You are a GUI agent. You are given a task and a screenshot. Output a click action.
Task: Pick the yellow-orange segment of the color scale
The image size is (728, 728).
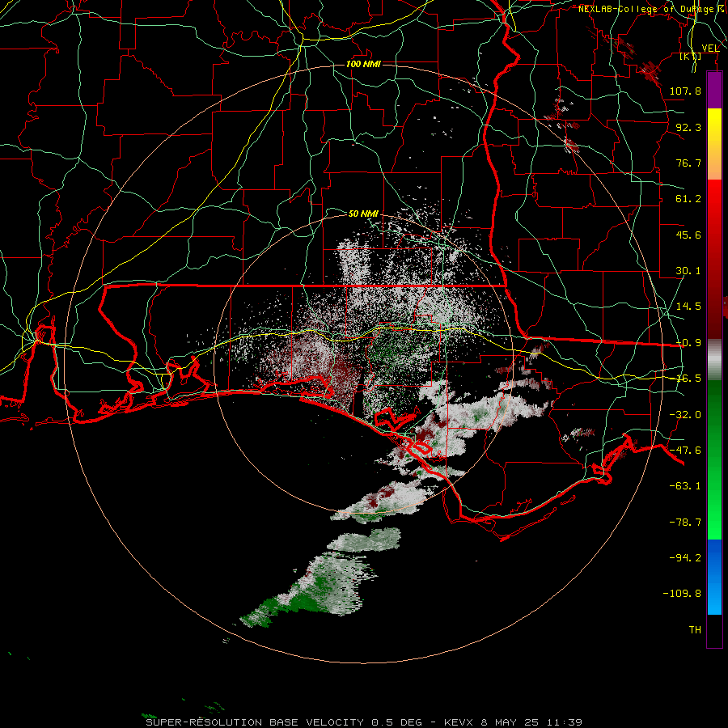coord(714,144)
